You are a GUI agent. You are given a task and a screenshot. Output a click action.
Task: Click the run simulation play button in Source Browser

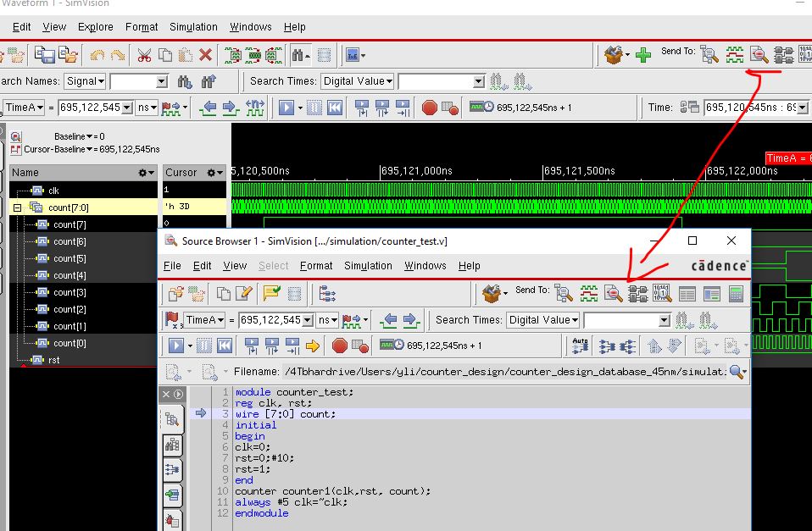point(175,346)
